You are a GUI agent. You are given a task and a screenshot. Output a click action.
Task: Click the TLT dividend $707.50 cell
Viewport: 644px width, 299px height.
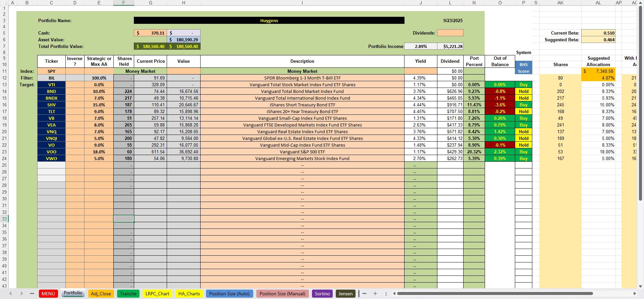pyautogui.click(x=450, y=111)
